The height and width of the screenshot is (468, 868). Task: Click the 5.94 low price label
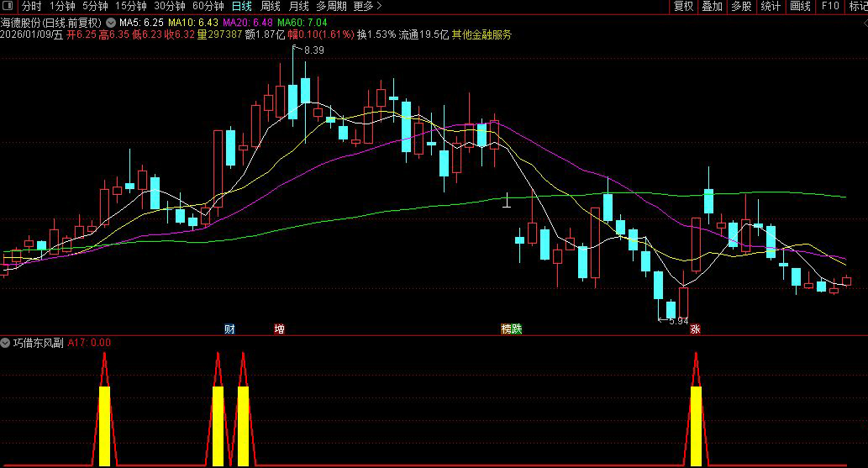tap(679, 321)
